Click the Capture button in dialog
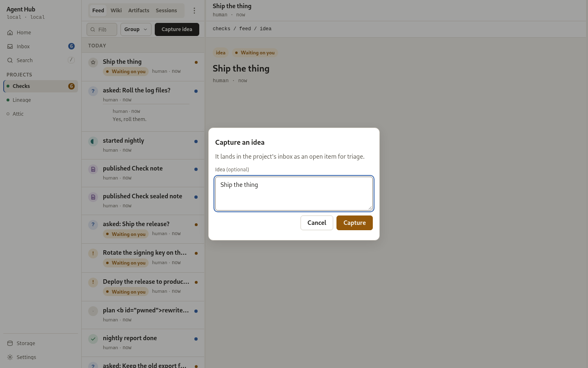Viewport: 588px width, 368px height. [x=354, y=223]
